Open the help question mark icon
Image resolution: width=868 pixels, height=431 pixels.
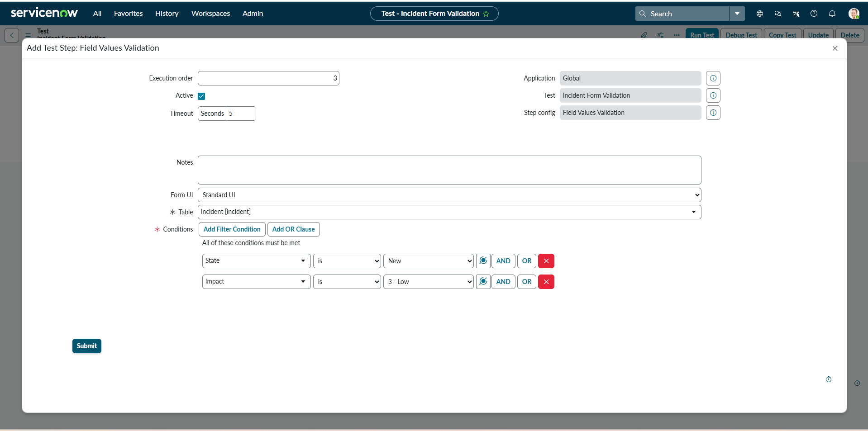coord(814,14)
